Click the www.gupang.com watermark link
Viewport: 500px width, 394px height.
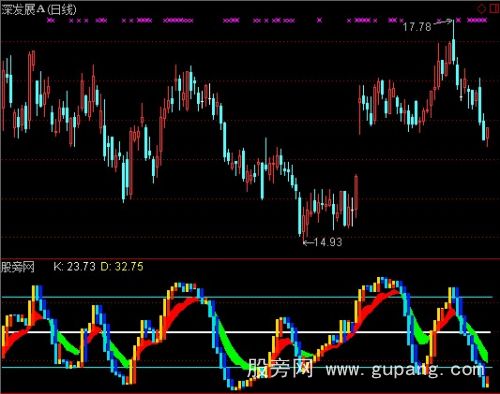coord(405,369)
